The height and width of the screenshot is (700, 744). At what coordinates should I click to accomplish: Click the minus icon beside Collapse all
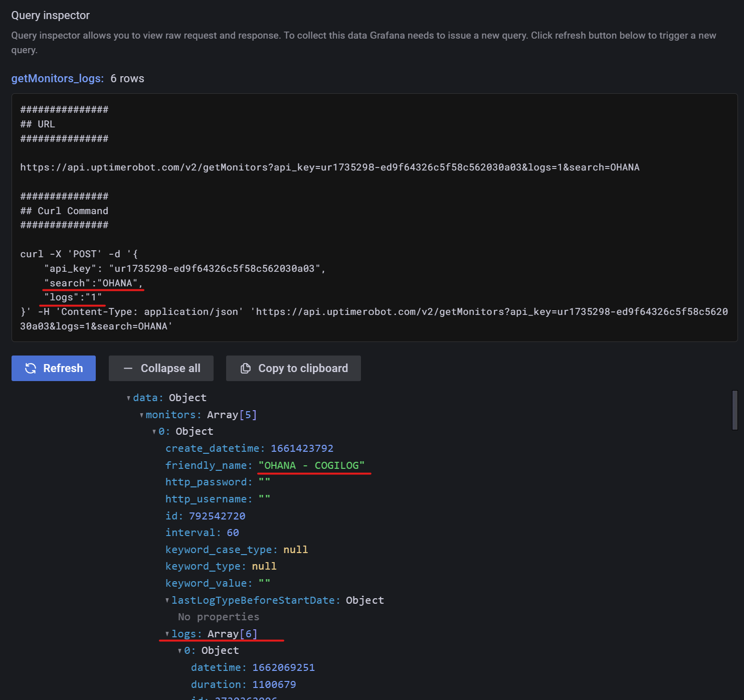[x=128, y=368]
